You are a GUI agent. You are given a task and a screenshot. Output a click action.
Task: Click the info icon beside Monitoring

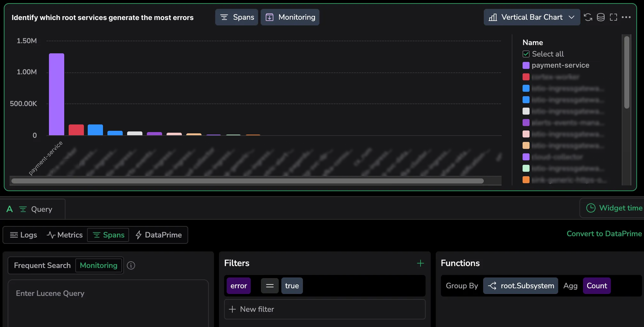131,265
